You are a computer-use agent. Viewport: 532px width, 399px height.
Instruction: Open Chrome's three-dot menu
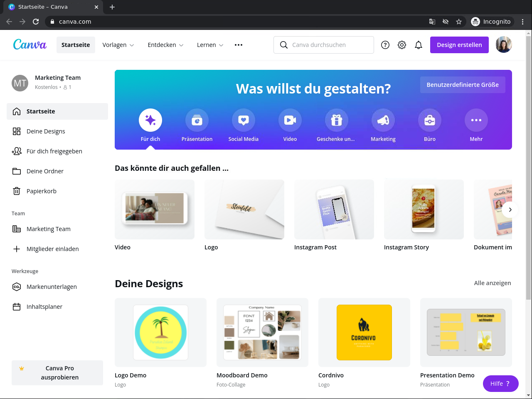[x=523, y=22]
